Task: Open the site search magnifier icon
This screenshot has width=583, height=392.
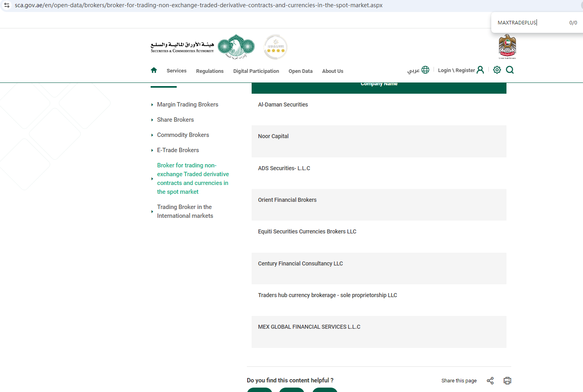Action: 510,70
